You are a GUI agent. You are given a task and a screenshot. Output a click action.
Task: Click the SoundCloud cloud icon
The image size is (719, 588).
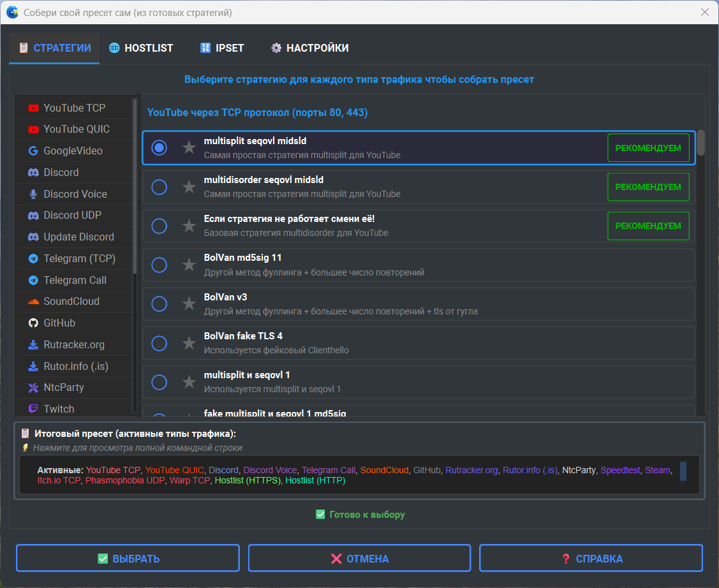point(33,302)
